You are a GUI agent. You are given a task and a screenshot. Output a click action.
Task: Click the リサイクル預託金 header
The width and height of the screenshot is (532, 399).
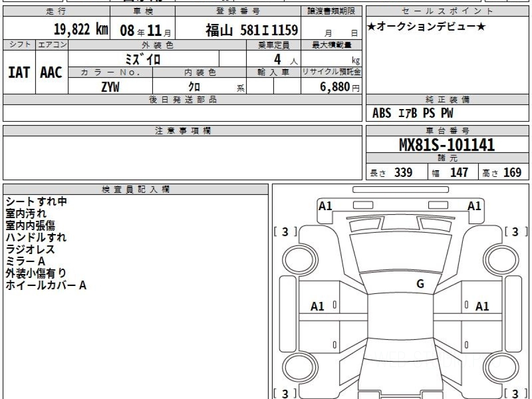click(332, 73)
